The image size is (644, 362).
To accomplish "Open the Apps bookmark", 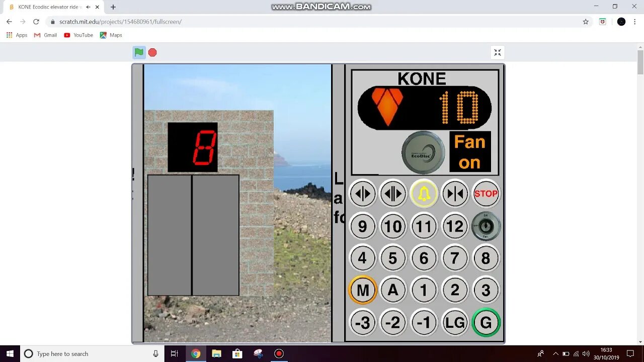I will tap(17, 35).
